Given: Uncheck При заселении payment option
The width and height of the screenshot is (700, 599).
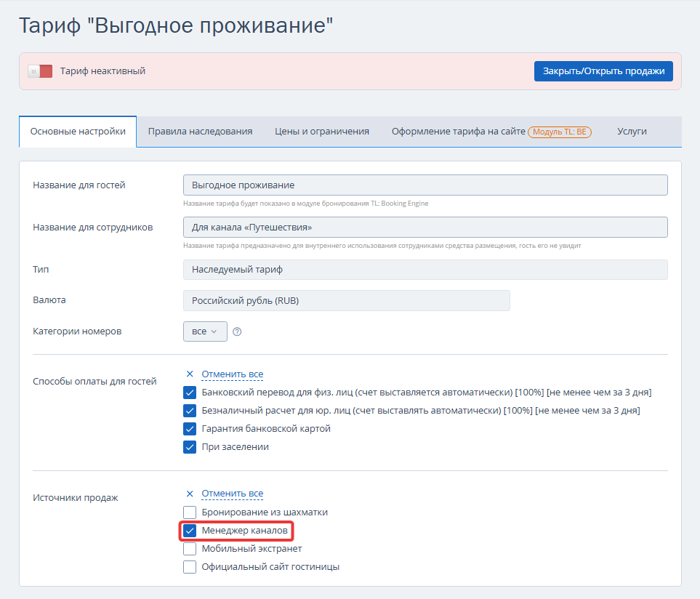Looking at the screenshot, I should (190, 447).
